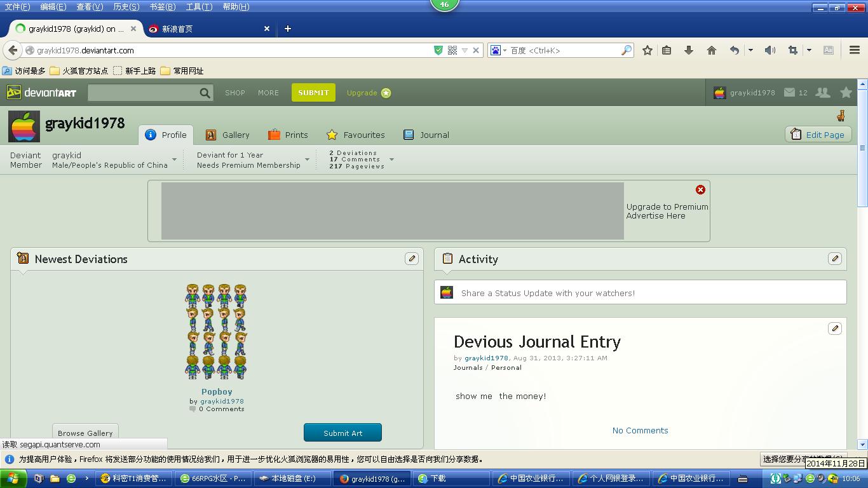Click the speaker mute toolbar icon

(x=770, y=50)
